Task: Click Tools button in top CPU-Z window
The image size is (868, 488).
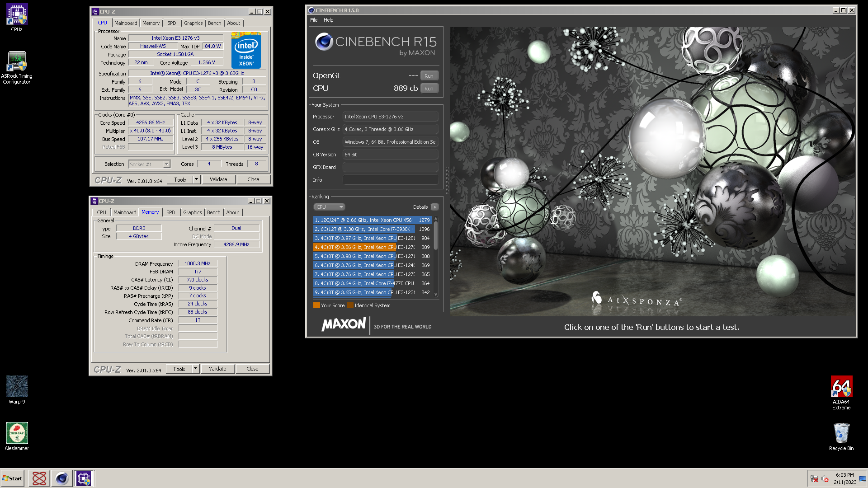Action: (x=180, y=179)
